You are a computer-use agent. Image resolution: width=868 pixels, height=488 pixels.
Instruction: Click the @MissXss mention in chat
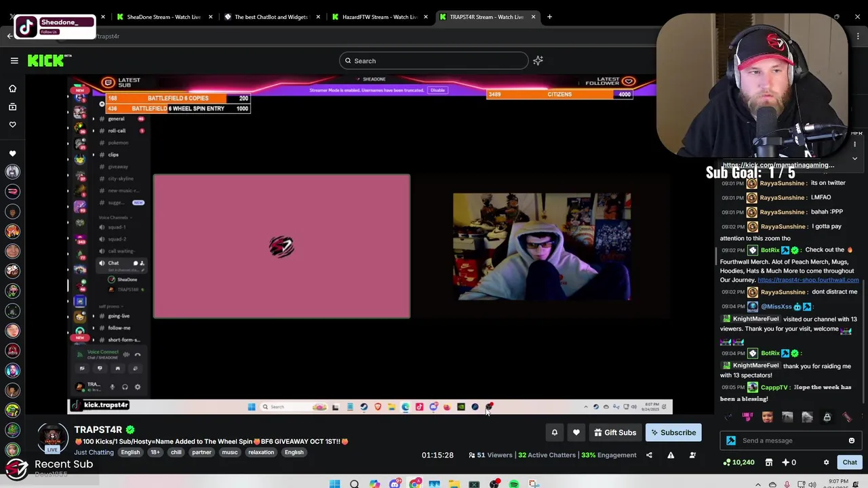pyautogui.click(x=775, y=307)
